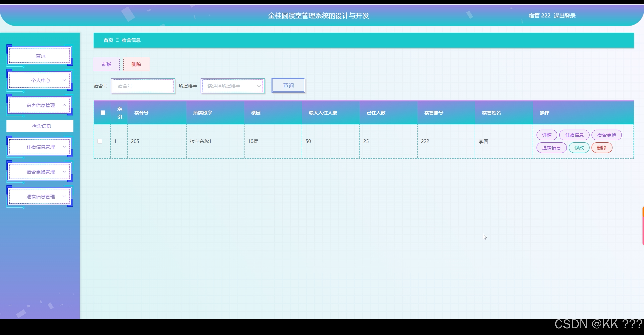Open 退宿信息 for the dorm row
Image resolution: width=644 pixels, height=335 pixels.
point(551,148)
